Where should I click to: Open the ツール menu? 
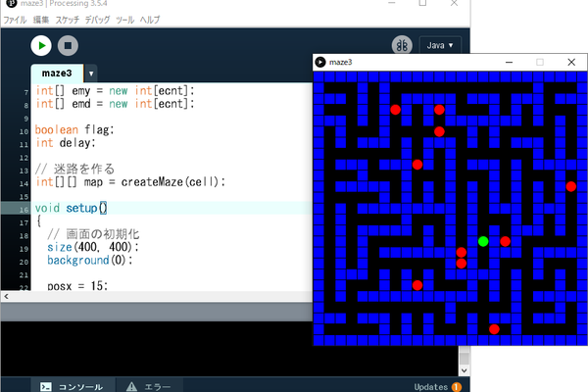124,20
